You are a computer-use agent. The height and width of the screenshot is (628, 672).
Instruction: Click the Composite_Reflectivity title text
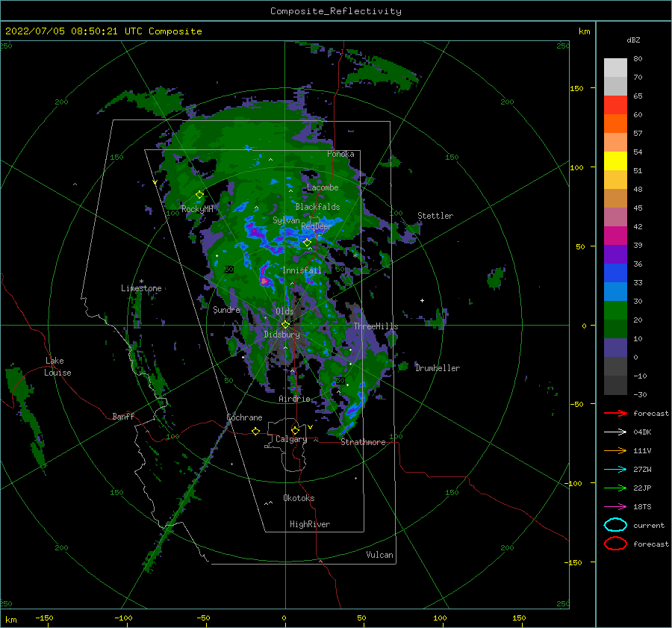pyautogui.click(x=336, y=11)
